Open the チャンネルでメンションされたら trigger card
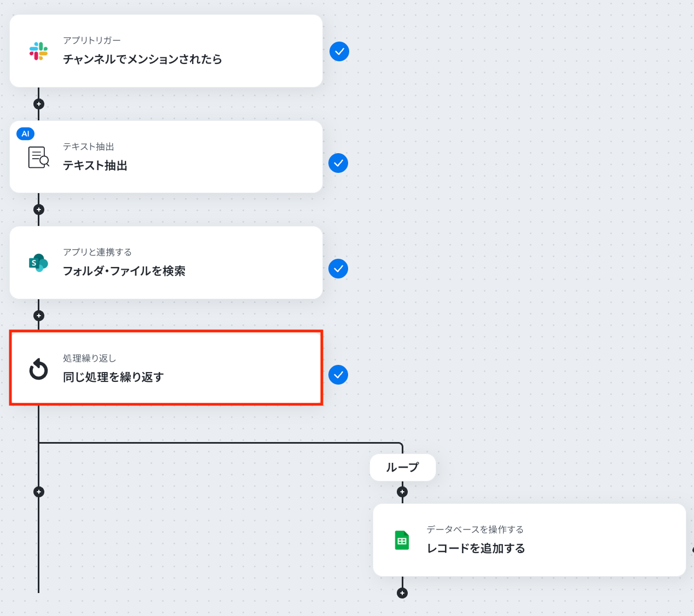 click(166, 51)
